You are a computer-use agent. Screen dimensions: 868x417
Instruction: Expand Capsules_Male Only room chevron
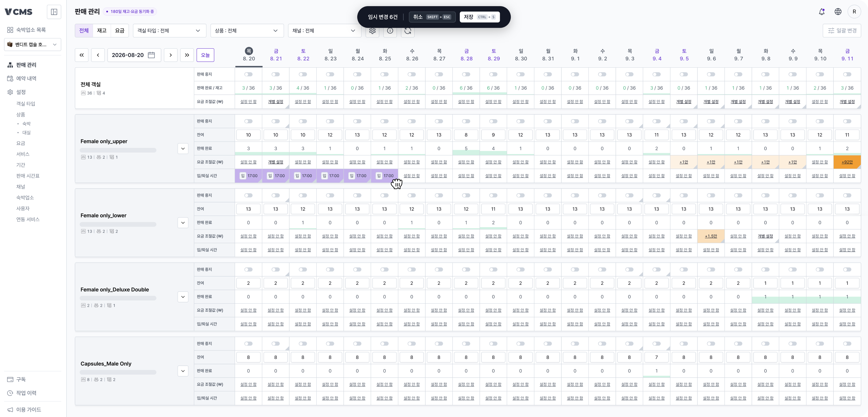click(x=183, y=371)
